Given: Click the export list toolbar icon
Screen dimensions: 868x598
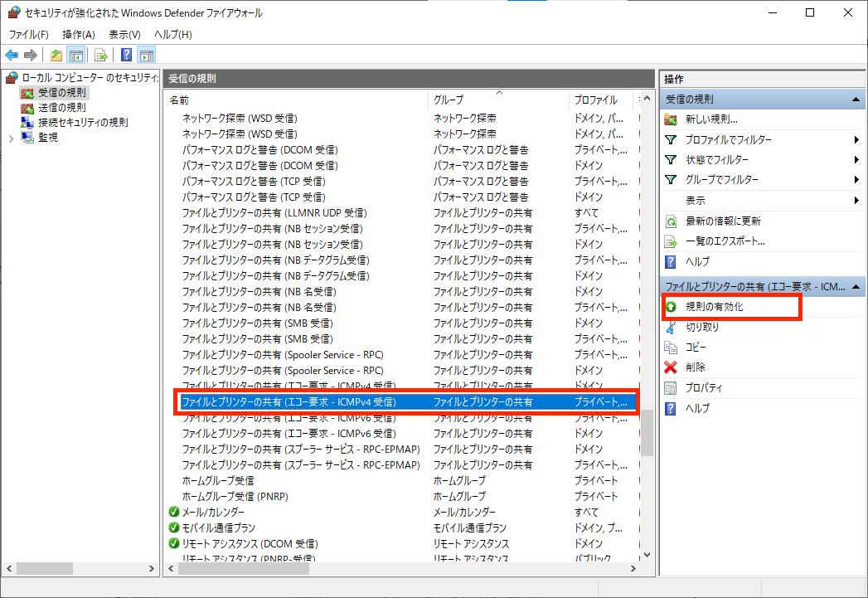Looking at the screenshot, I should pyautogui.click(x=100, y=55).
